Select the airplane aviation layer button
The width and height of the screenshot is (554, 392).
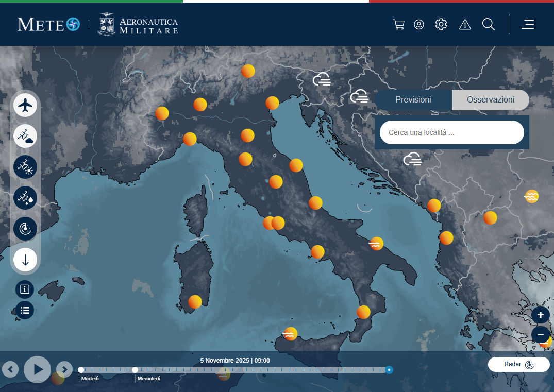[25, 106]
